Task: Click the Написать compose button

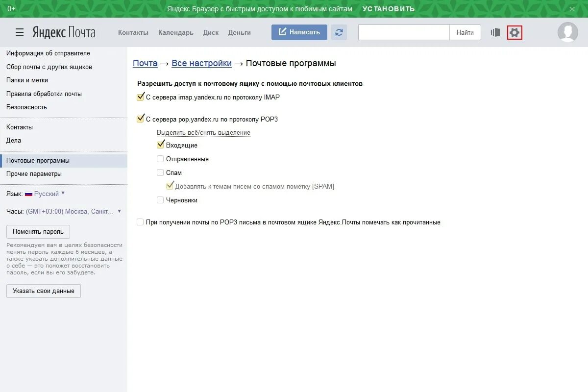Action: click(299, 32)
